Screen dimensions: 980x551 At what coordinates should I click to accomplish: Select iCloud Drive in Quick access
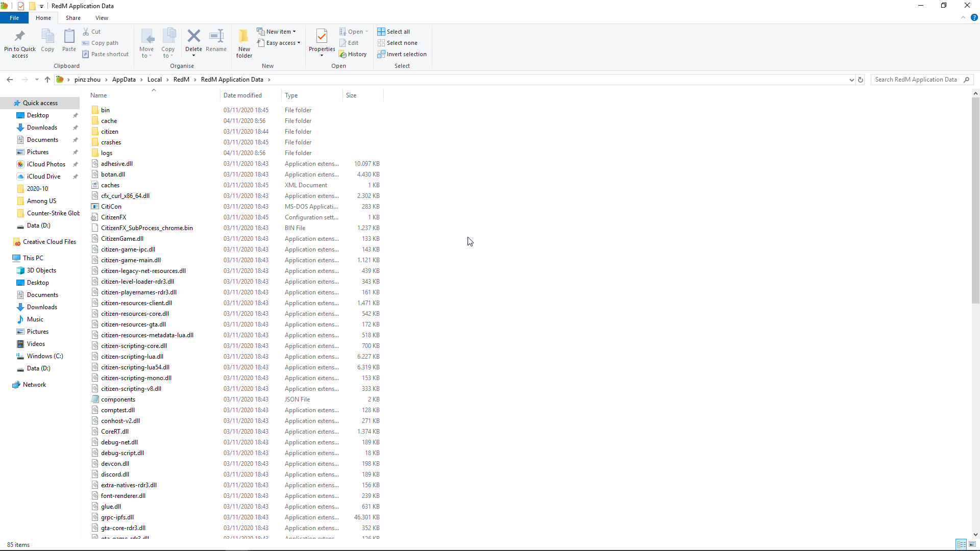44,177
